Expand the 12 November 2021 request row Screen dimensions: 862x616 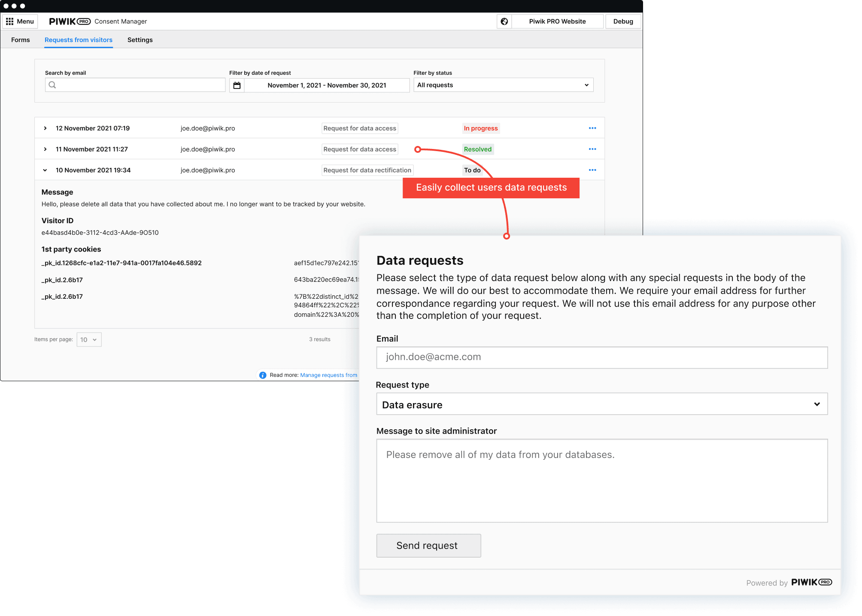click(45, 128)
